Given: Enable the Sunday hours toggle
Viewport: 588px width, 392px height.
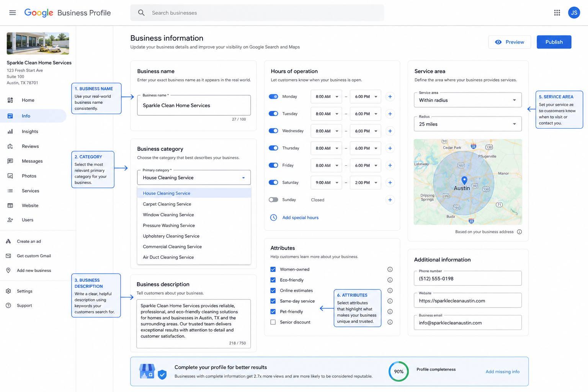Looking at the screenshot, I should coord(273,200).
